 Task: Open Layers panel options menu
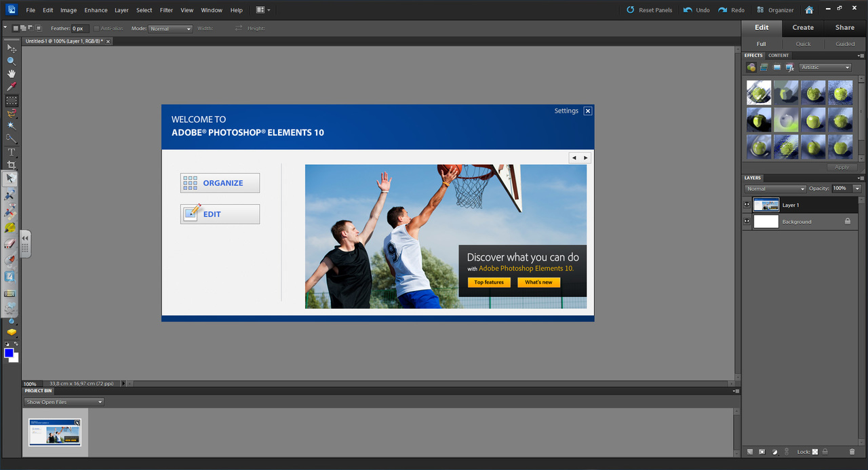860,178
